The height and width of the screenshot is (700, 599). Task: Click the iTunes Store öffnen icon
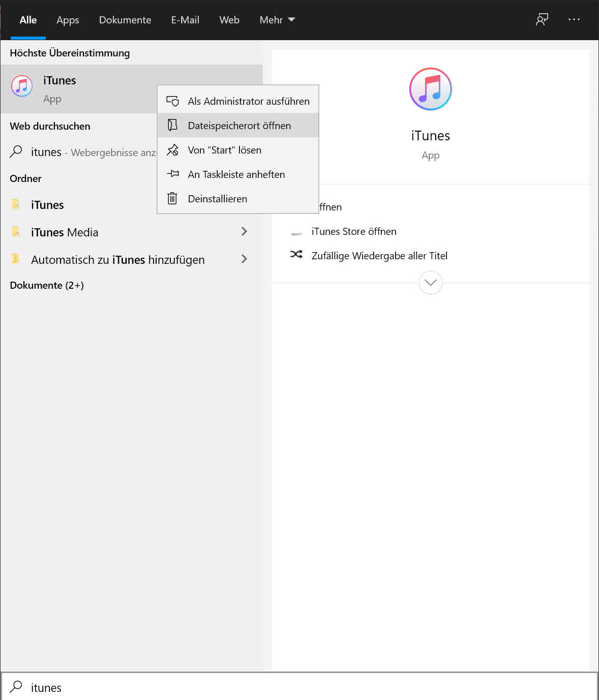[296, 233]
